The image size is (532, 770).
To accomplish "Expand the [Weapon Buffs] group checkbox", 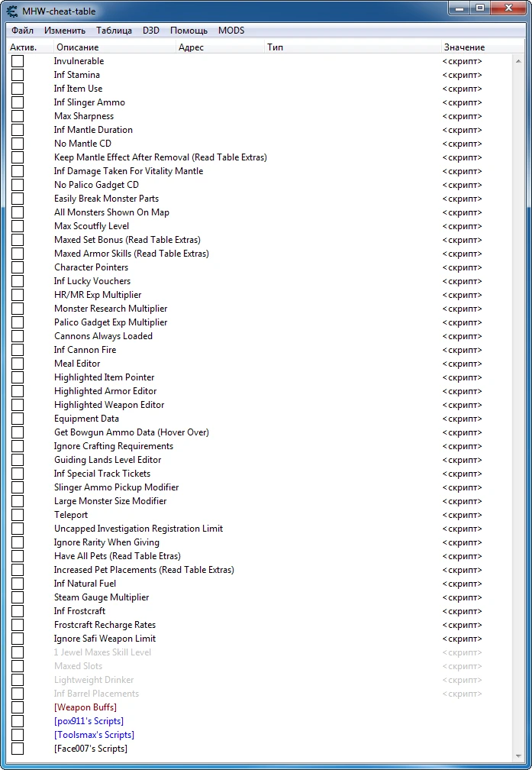I will tap(18, 707).
